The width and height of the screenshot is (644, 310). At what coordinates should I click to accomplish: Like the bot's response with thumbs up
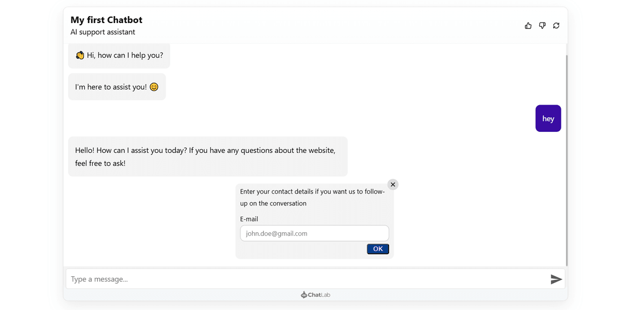point(528,25)
